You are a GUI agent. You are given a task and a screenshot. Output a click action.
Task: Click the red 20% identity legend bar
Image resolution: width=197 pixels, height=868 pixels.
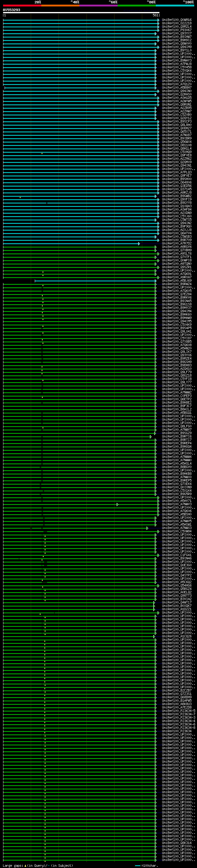click(x=22, y=6)
